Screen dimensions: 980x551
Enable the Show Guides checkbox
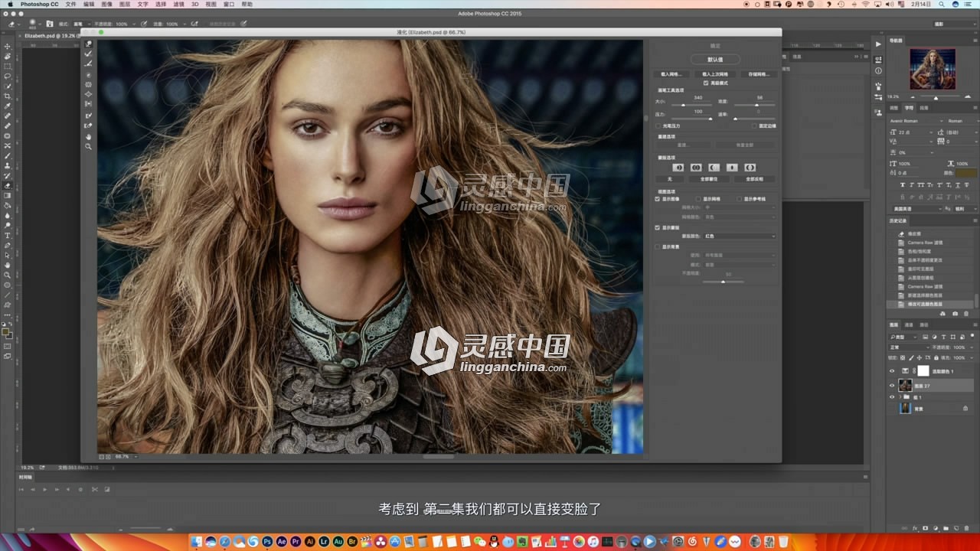click(x=740, y=199)
